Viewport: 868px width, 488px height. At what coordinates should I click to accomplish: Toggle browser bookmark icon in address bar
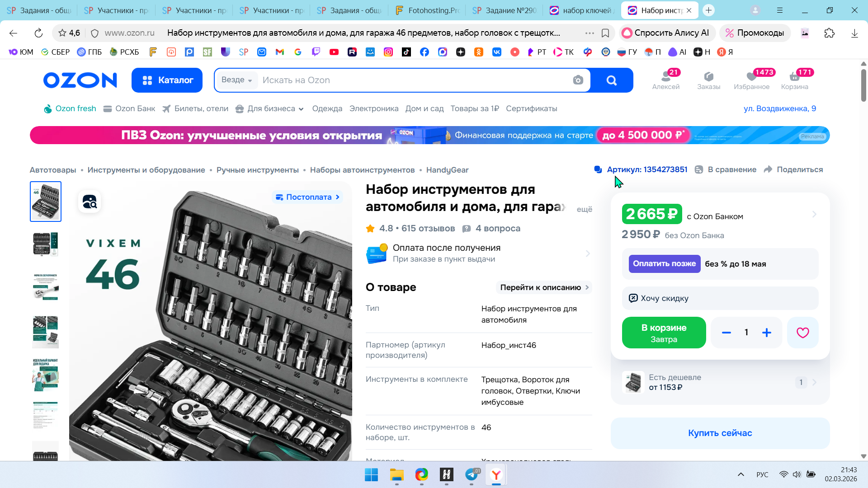[605, 33]
